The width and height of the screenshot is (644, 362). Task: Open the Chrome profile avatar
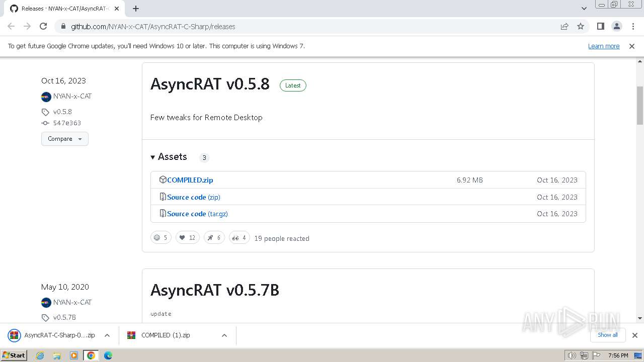click(616, 26)
